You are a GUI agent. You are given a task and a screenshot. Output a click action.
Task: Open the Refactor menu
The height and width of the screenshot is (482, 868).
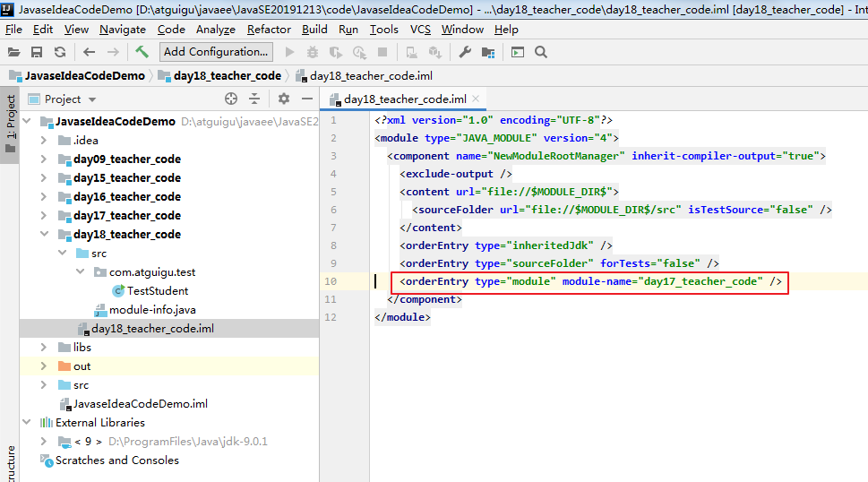pyautogui.click(x=269, y=30)
